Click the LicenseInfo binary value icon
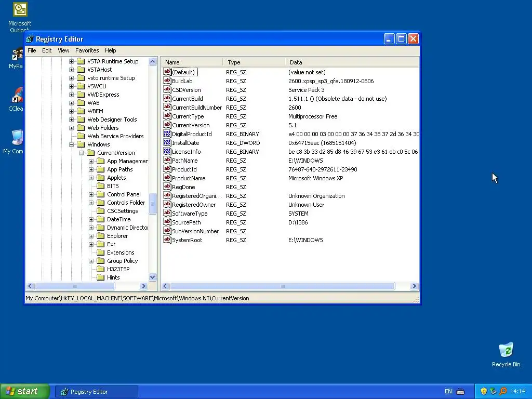 (x=167, y=151)
